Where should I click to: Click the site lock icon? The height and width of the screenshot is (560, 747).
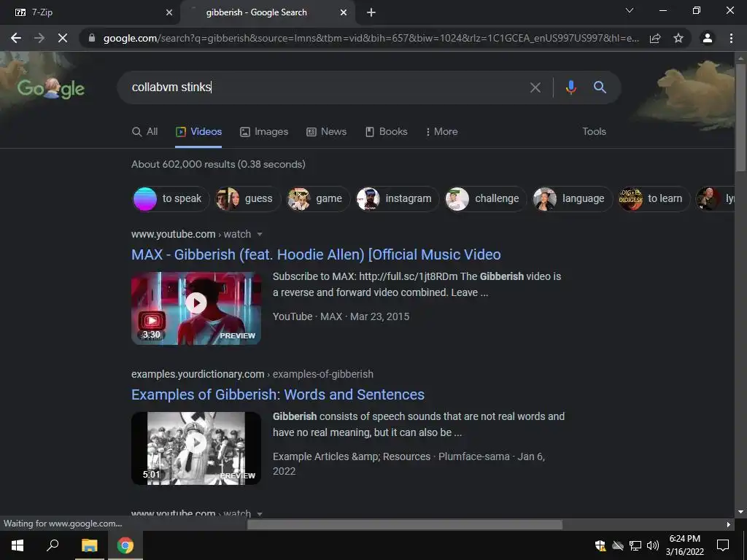coord(92,38)
